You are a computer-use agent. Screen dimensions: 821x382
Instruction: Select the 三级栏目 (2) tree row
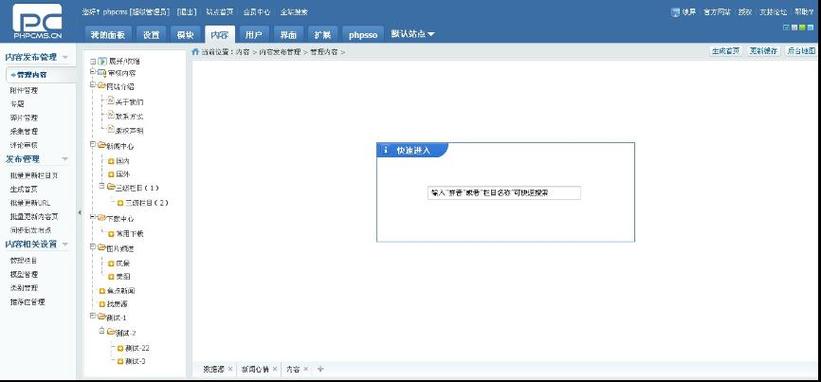coord(143,203)
